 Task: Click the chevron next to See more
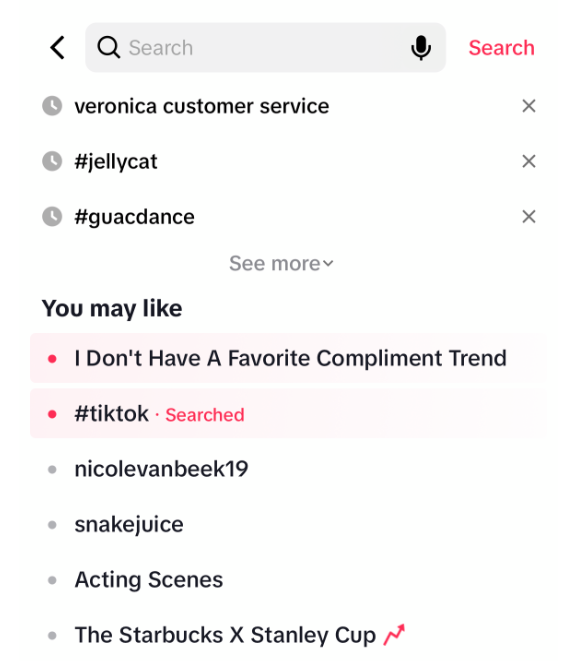point(328,264)
